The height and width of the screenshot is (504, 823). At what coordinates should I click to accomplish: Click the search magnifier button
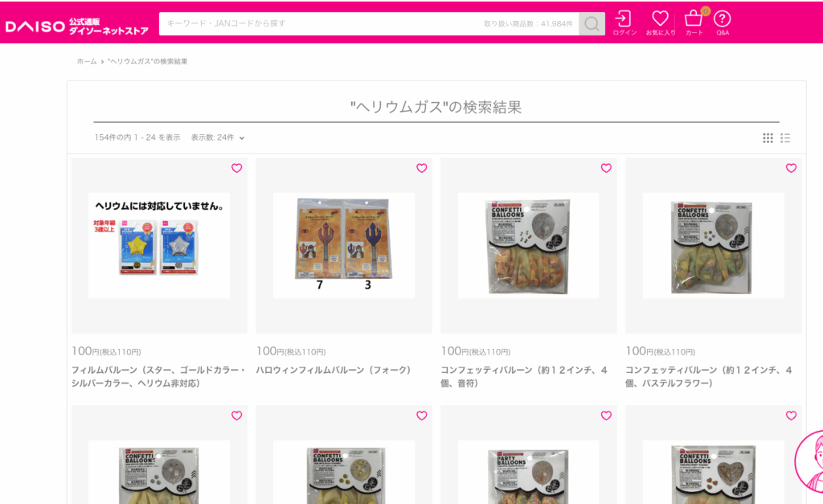click(x=592, y=23)
